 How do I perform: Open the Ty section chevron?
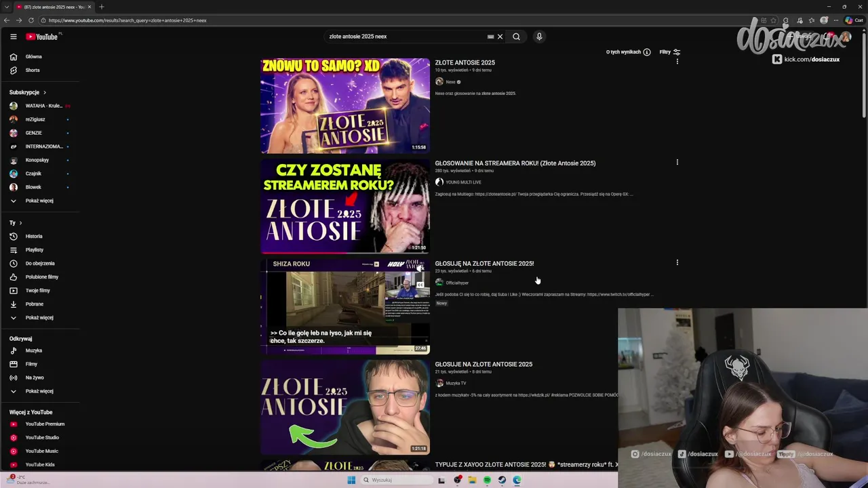(x=20, y=223)
